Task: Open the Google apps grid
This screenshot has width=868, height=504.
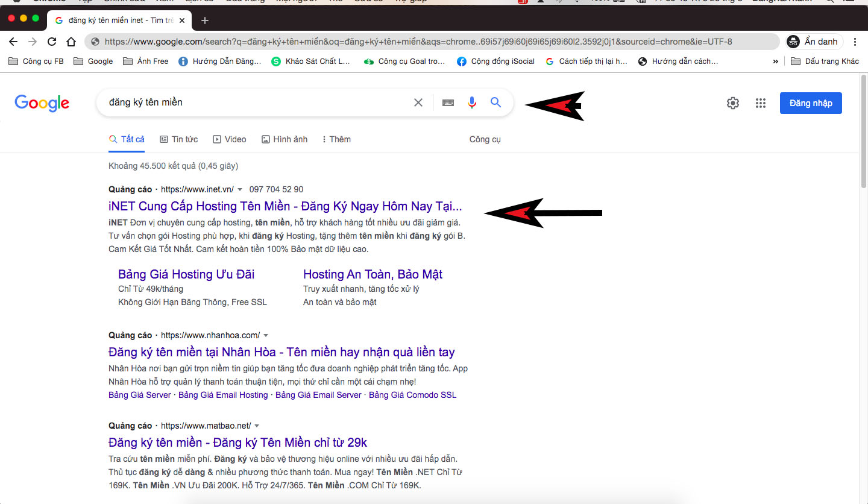Action: click(761, 103)
